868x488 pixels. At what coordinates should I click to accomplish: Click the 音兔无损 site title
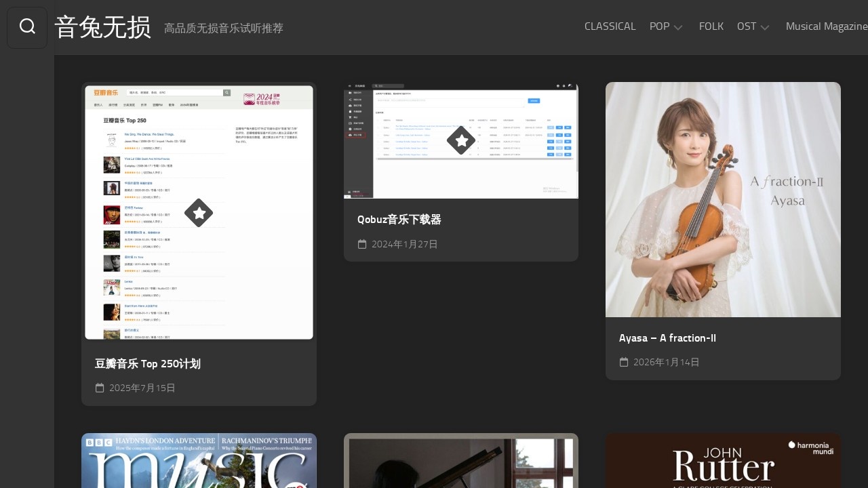[x=102, y=27]
